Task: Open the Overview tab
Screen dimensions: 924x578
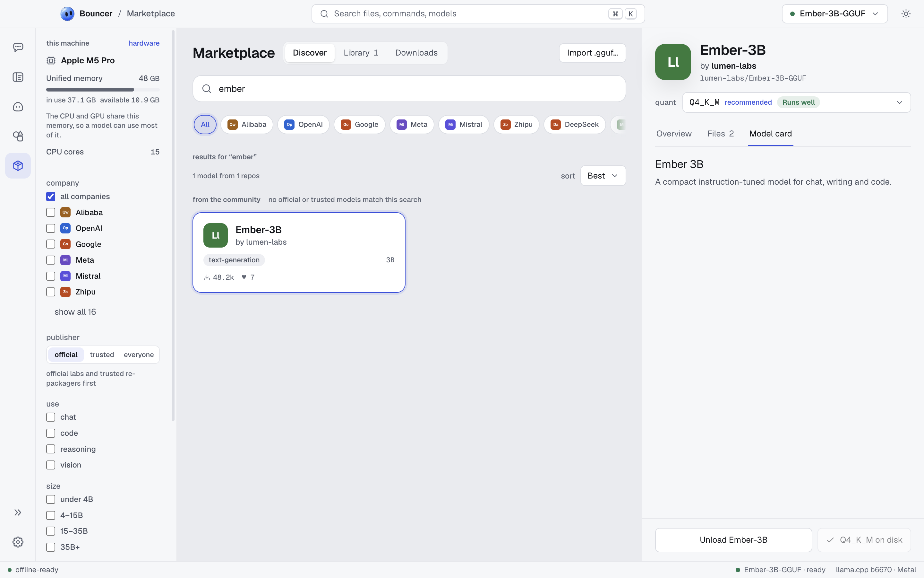Action: point(673,134)
